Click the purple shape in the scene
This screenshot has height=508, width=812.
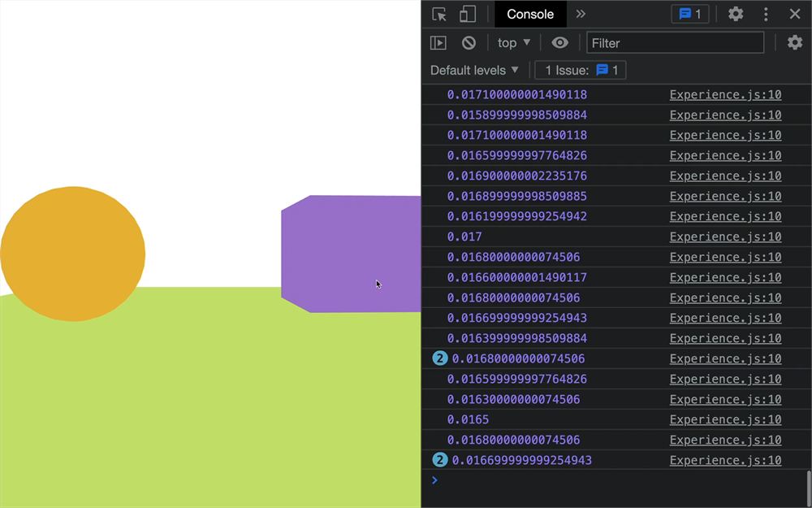point(351,254)
